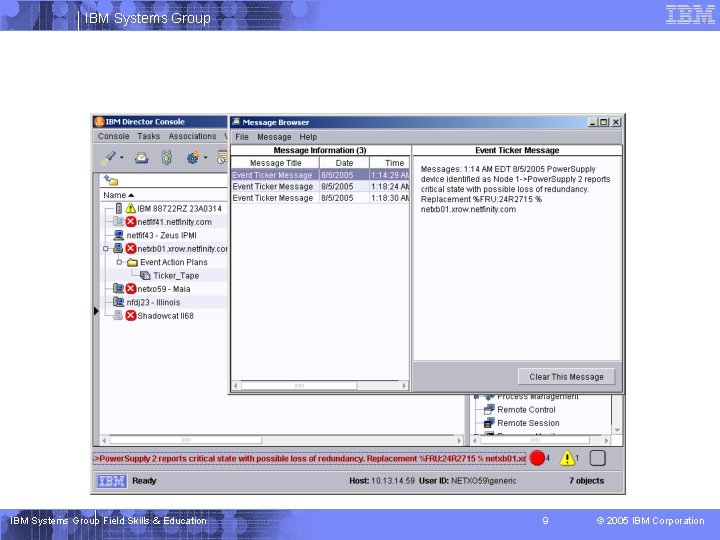Click the Name column sort arrow

pos(131,195)
